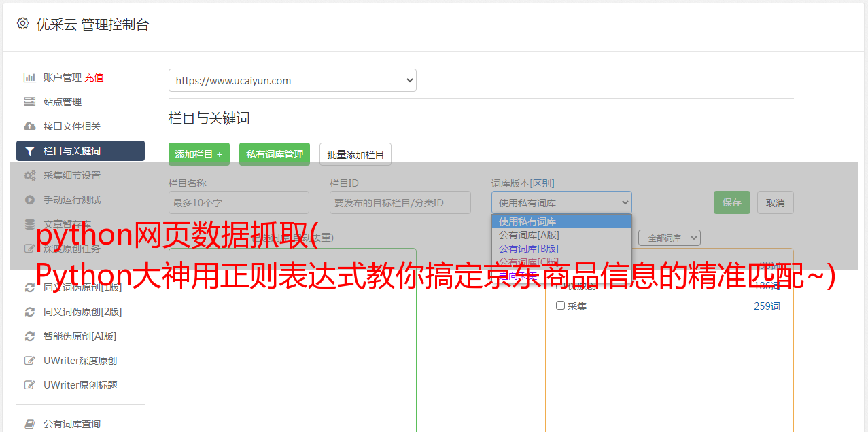Viewport: 868px width, 432px height.
Task: Click the play circle icon for 手动运行测试
Action: [29, 200]
